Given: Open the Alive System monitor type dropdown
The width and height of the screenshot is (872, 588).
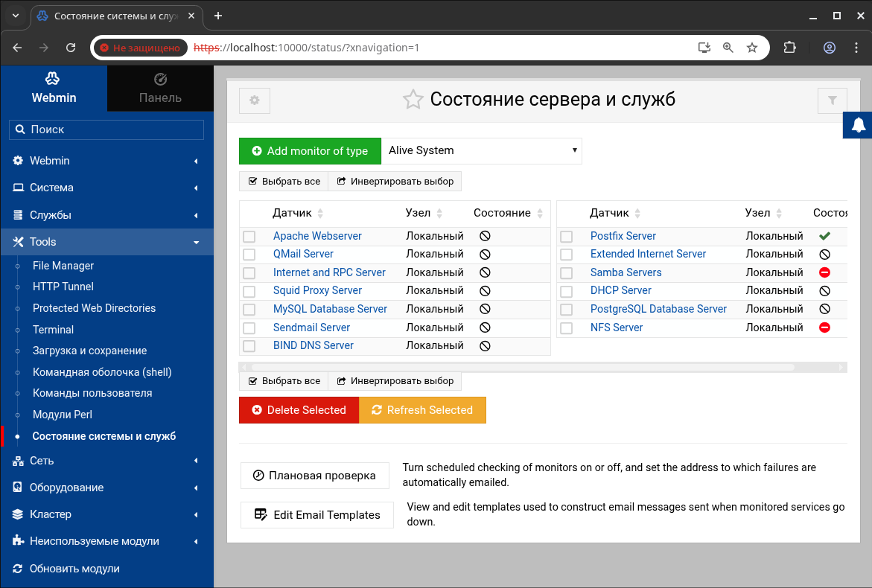Looking at the screenshot, I should [x=482, y=150].
